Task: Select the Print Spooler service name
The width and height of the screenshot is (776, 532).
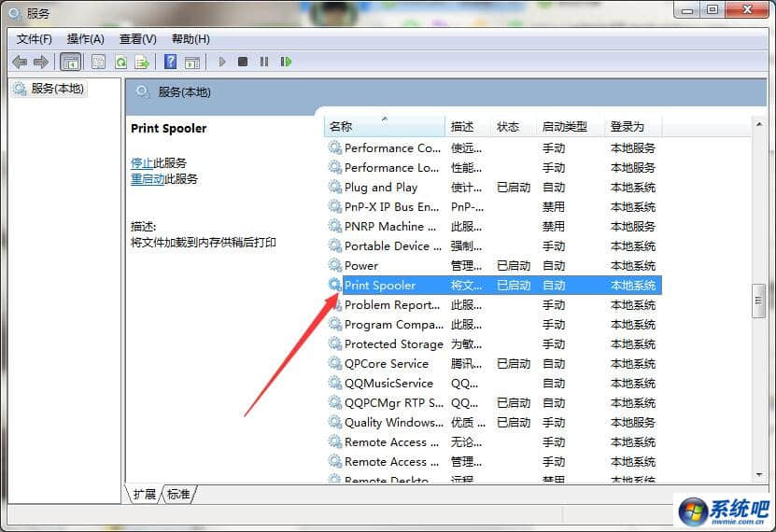Action: 379,286
